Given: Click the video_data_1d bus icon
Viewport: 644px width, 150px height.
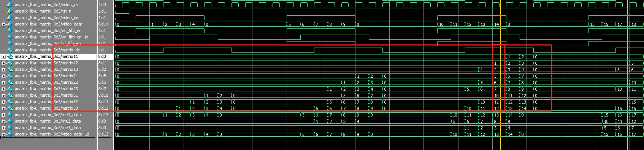Looking at the screenshot, I should coord(10,134).
